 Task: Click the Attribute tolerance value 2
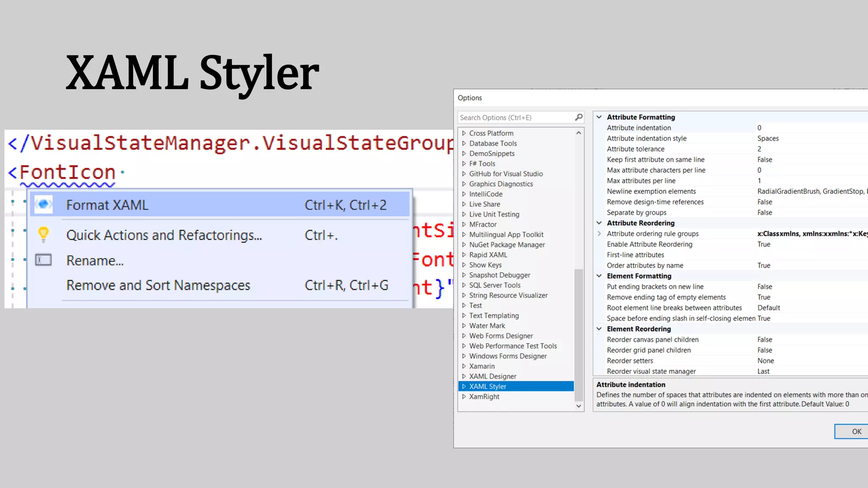(759, 149)
